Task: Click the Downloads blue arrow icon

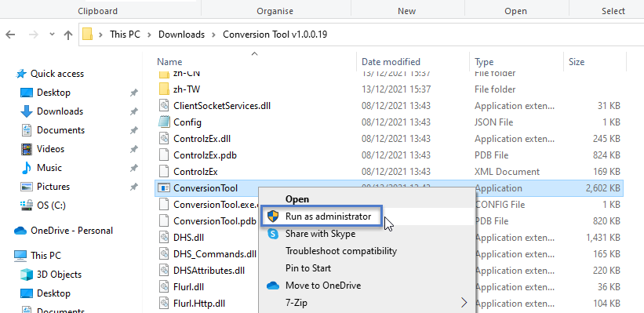Action: [27, 111]
